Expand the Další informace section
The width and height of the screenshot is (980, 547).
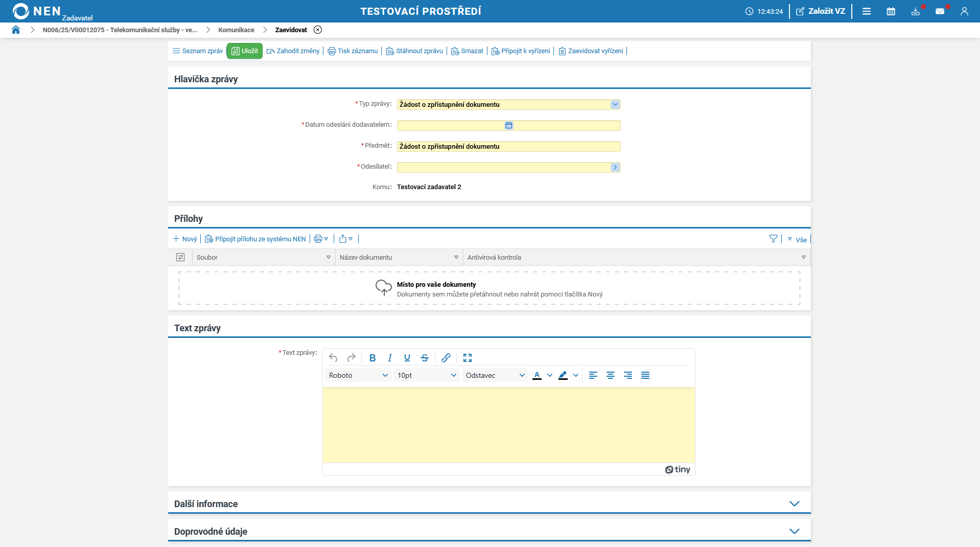(x=794, y=504)
